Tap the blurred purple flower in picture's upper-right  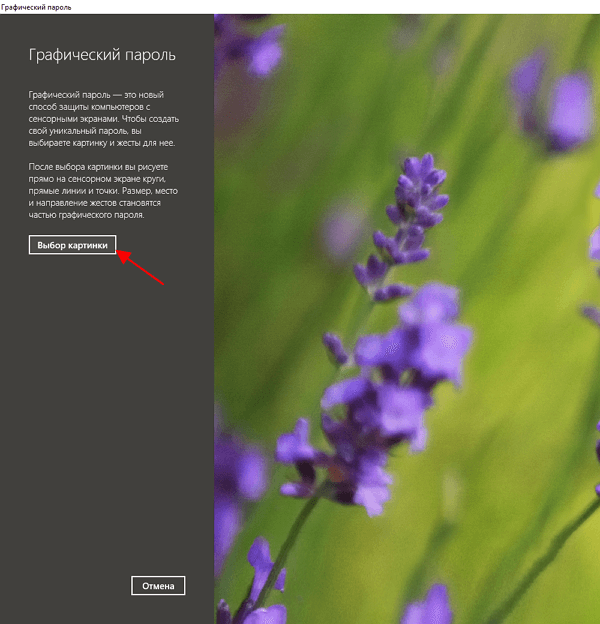pyautogui.click(x=555, y=101)
